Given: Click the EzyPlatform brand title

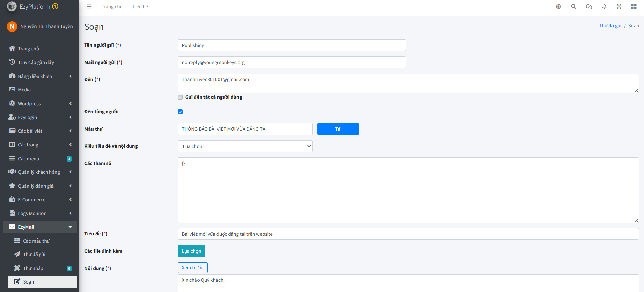Looking at the screenshot, I should click(x=35, y=7).
